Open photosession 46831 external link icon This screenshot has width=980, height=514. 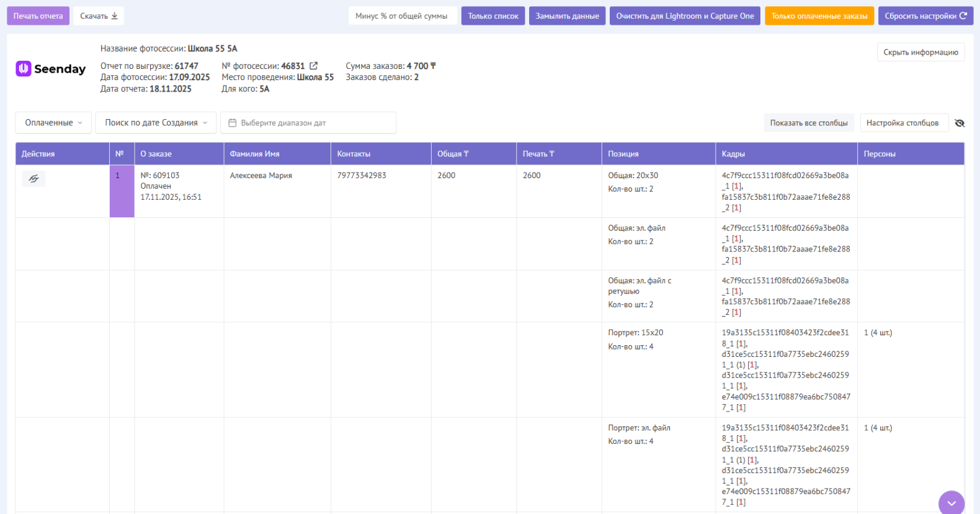coord(314,66)
